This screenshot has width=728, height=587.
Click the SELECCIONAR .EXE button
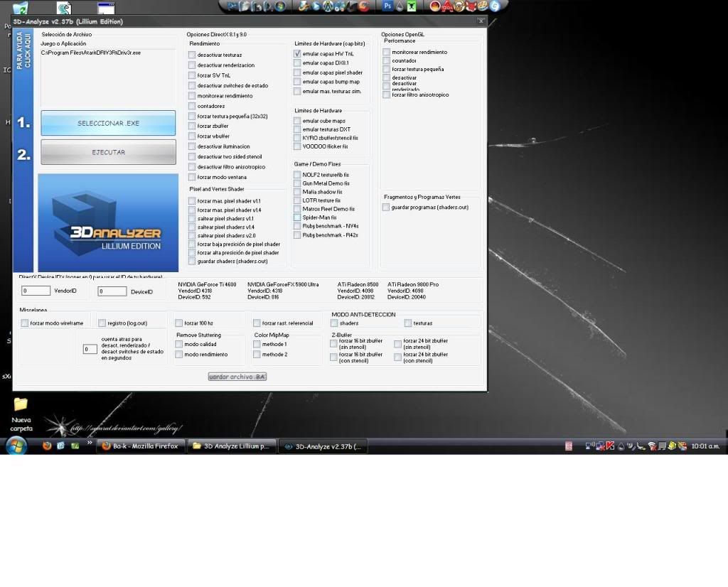pos(108,123)
